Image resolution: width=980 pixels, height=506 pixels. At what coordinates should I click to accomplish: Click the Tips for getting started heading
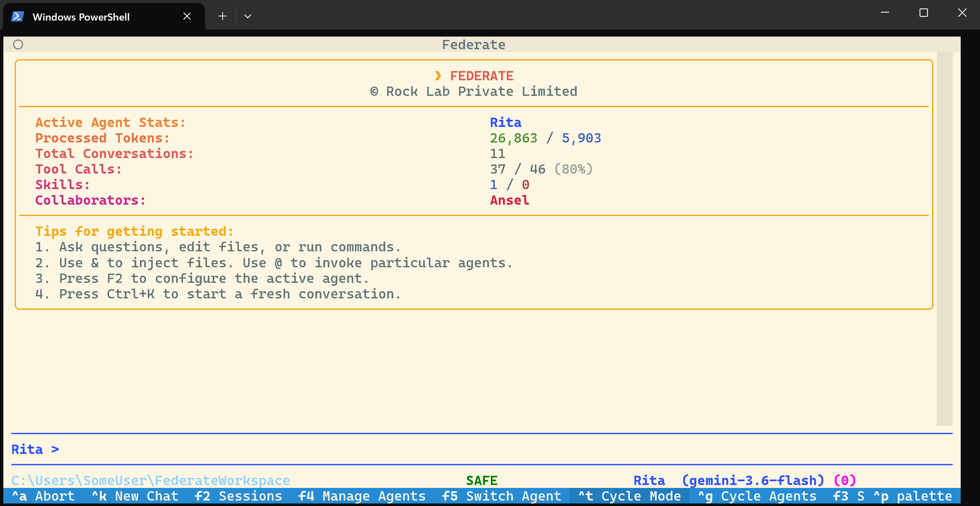pos(134,232)
